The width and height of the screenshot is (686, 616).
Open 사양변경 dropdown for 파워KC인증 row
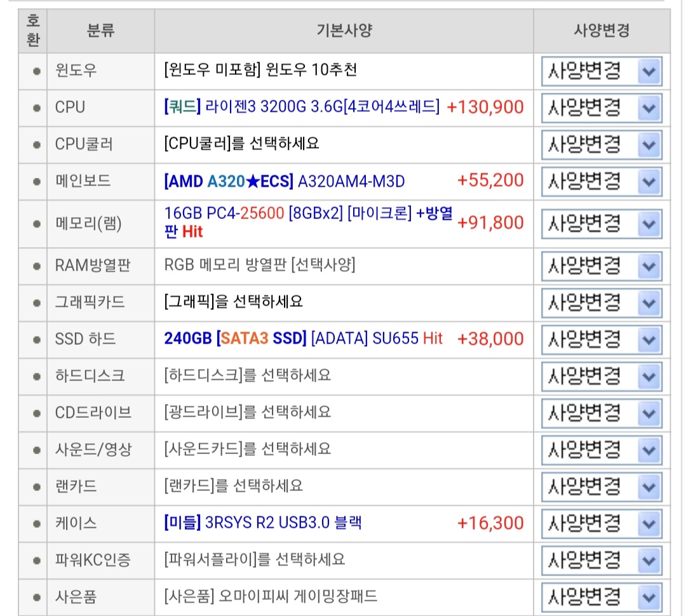coord(602,560)
